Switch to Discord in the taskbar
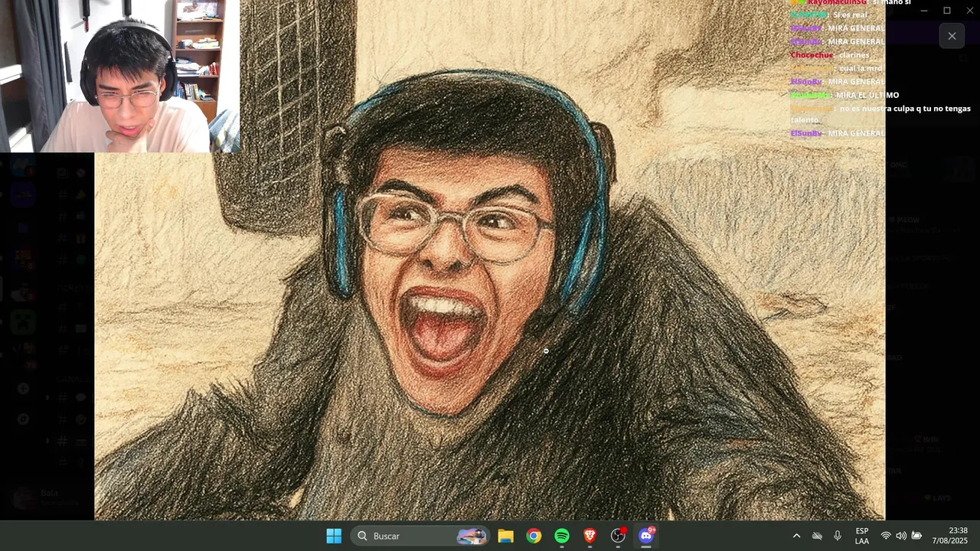 [646, 536]
